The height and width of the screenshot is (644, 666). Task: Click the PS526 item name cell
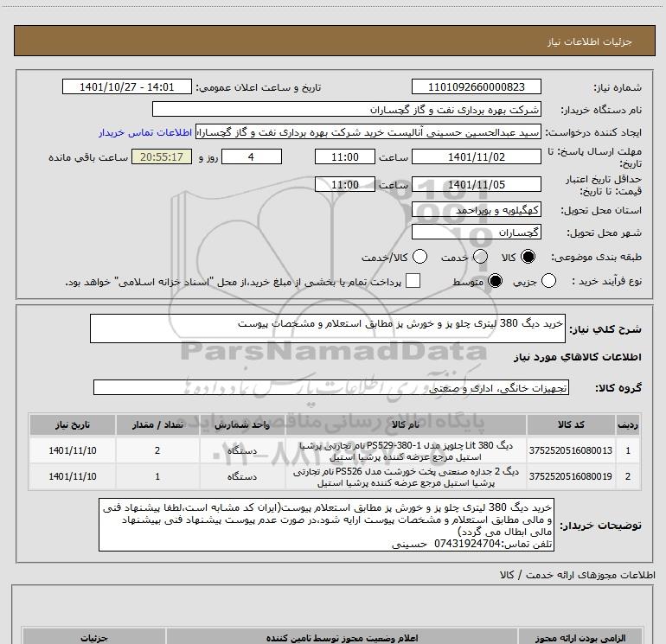click(406, 476)
